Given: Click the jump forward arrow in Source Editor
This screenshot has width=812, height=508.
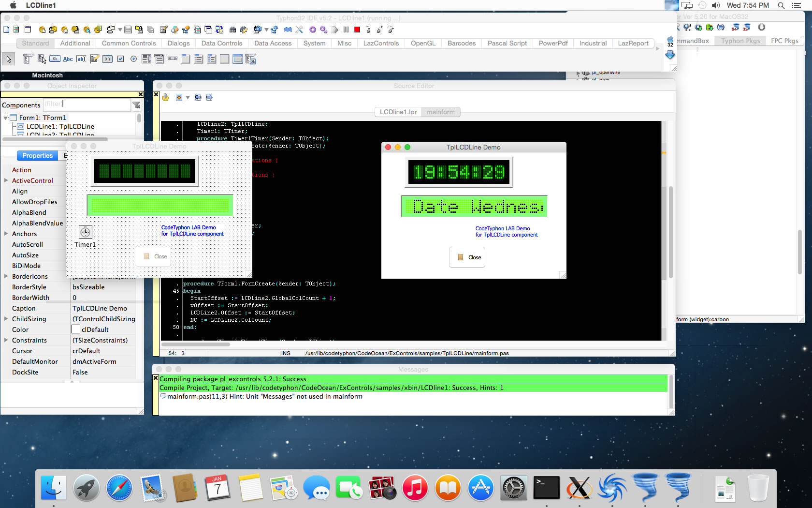Looking at the screenshot, I should [209, 97].
